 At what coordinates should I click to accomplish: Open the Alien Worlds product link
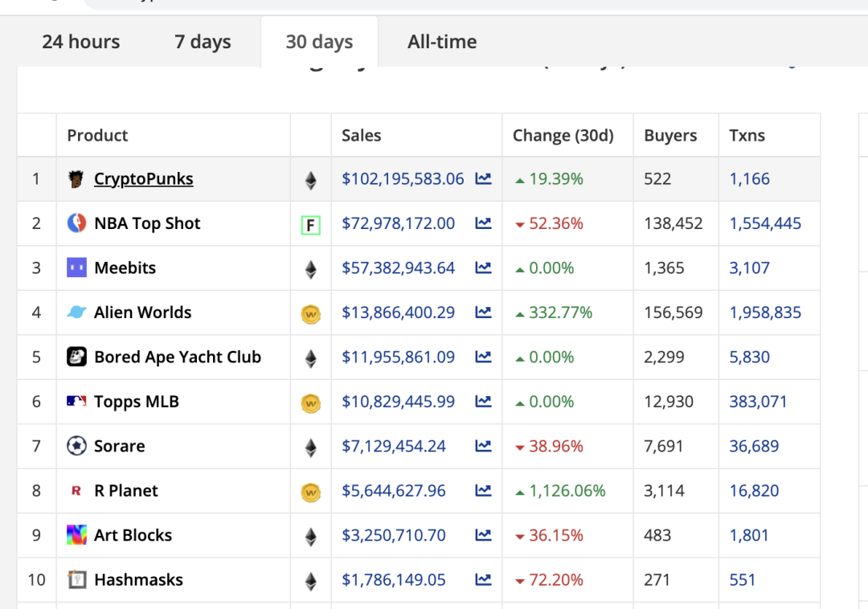(143, 313)
